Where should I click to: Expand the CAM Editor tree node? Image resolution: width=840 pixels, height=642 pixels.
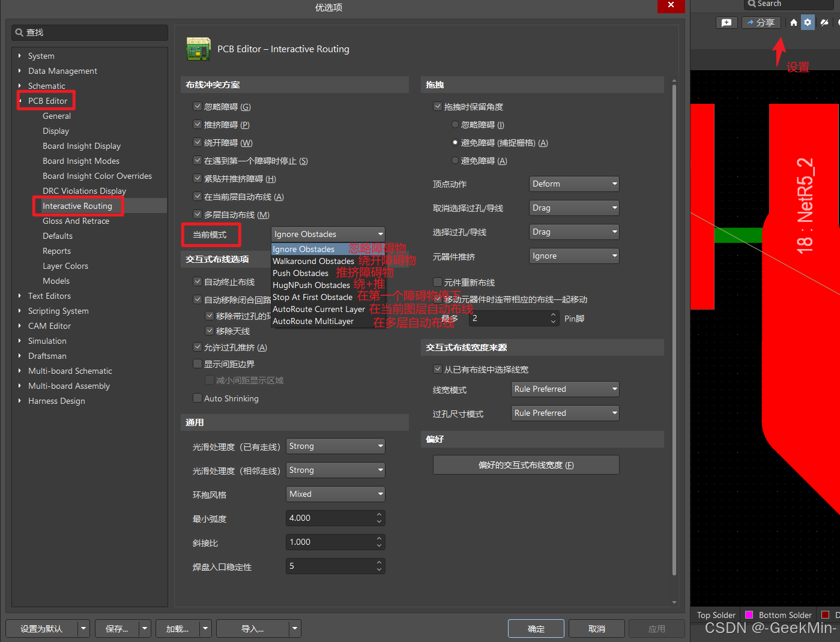coord(20,326)
